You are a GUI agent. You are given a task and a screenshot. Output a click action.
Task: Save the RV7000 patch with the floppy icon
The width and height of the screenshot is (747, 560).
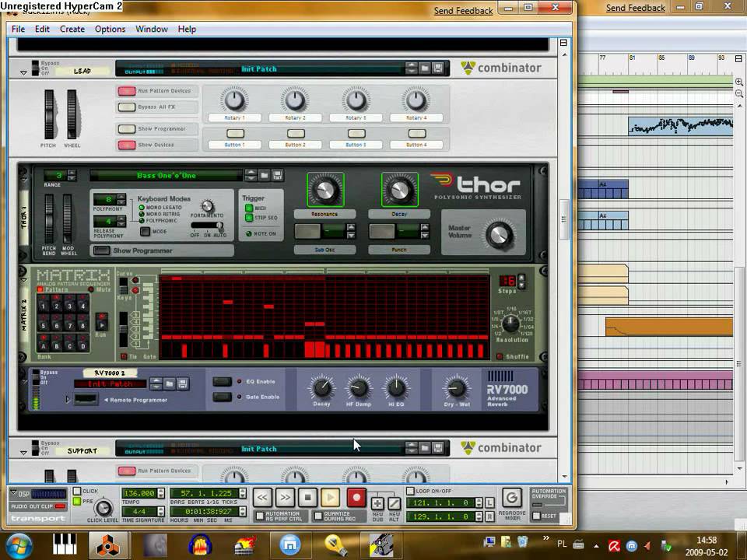point(182,383)
